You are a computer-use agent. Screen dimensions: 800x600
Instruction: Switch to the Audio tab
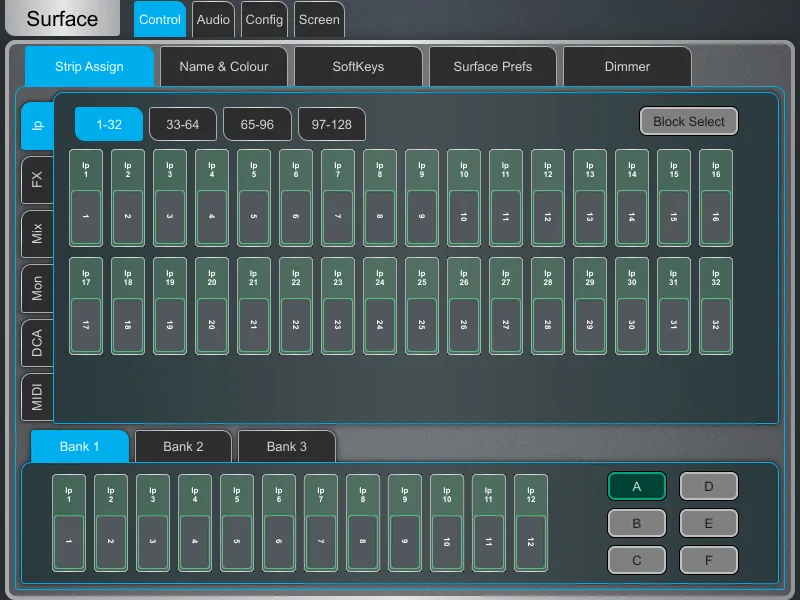pos(213,19)
